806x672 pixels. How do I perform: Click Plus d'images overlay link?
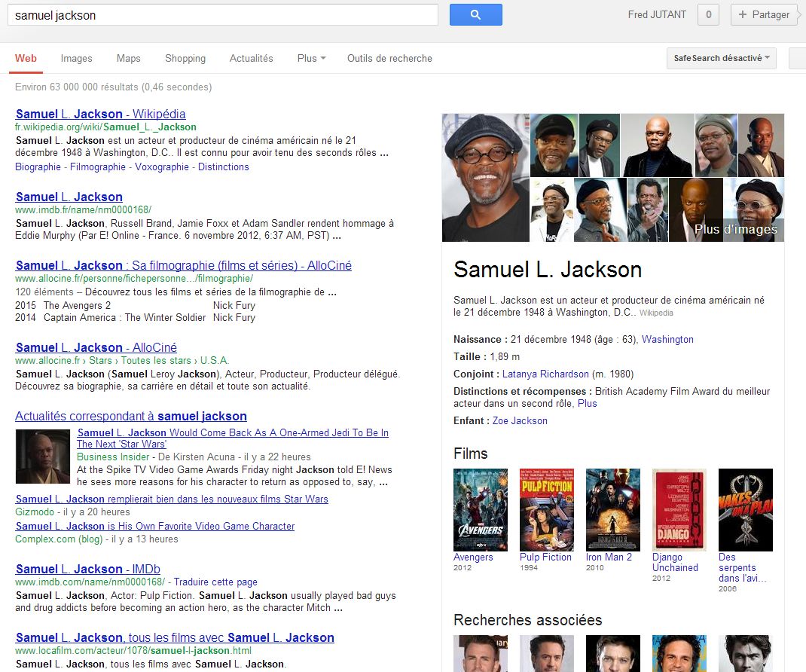736,229
